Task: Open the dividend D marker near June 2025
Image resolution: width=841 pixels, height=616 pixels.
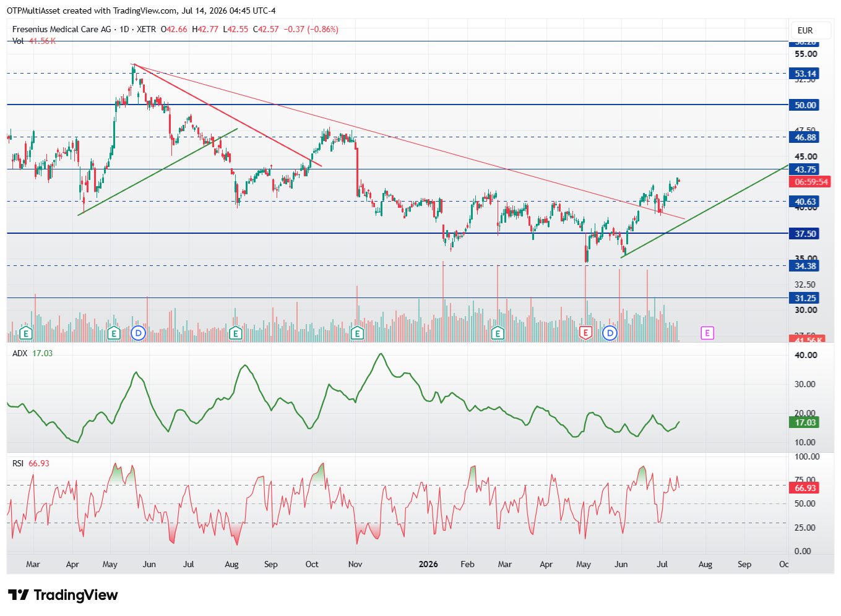Action: click(x=139, y=333)
